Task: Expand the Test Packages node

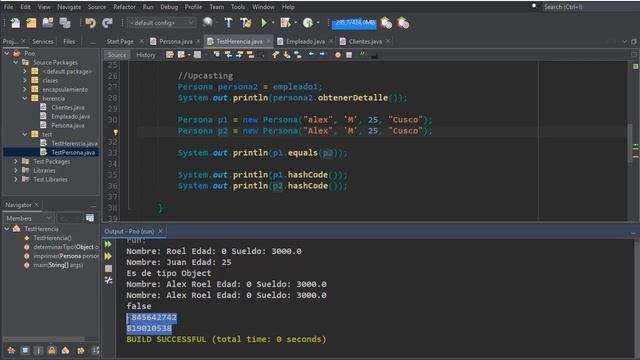Action: coord(16,161)
